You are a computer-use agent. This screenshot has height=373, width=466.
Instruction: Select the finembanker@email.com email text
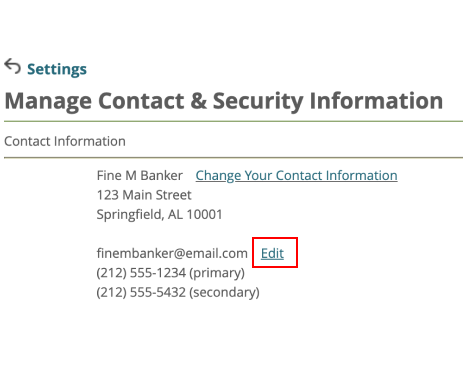[172, 253]
